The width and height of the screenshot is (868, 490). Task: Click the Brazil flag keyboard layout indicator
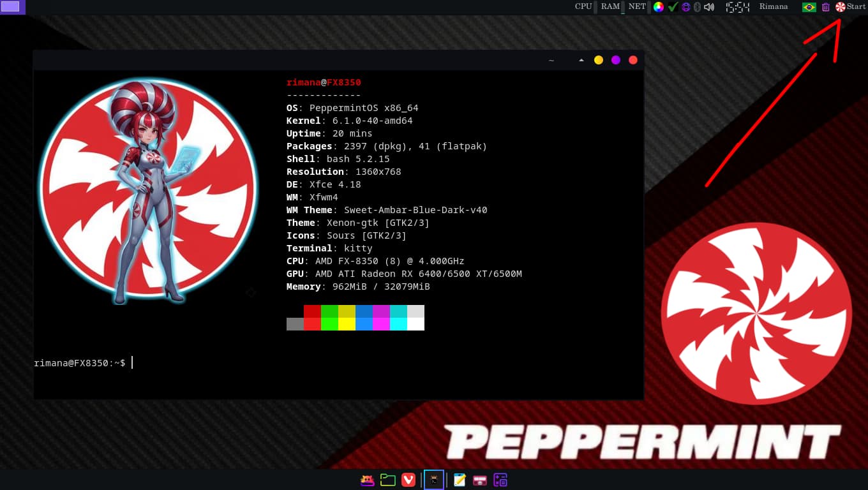809,7
